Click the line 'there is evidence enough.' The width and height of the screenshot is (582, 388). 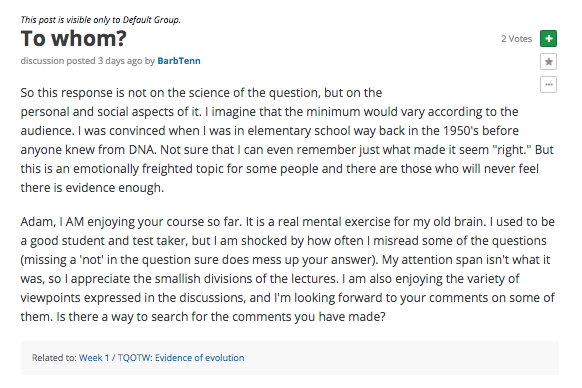pyautogui.click(x=92, y=188)
